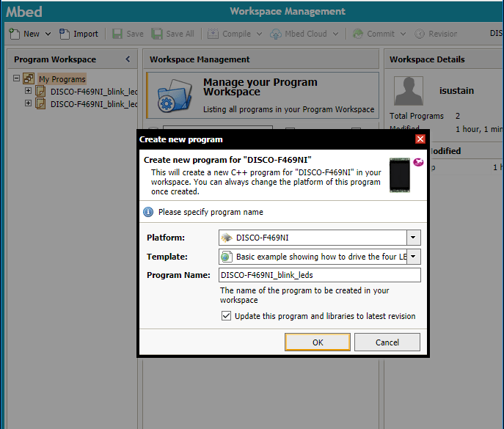Expand the first DISCO-F469NI_blink_leds program

29,91
